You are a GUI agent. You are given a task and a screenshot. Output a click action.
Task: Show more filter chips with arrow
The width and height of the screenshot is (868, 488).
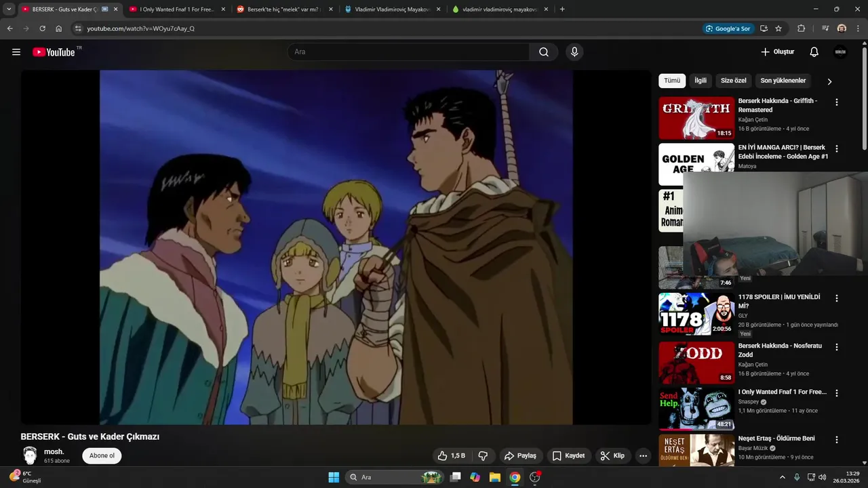829,81
